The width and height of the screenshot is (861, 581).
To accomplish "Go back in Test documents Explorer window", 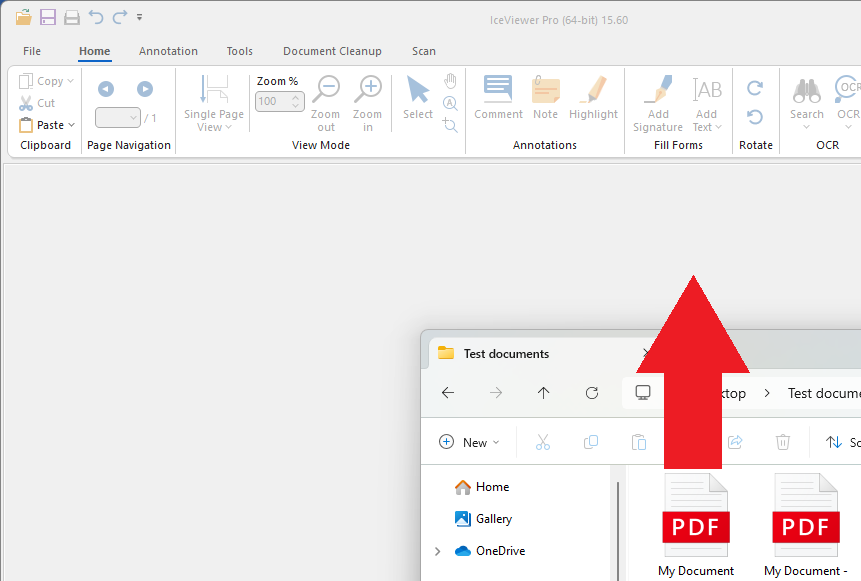I will (448, 393).
